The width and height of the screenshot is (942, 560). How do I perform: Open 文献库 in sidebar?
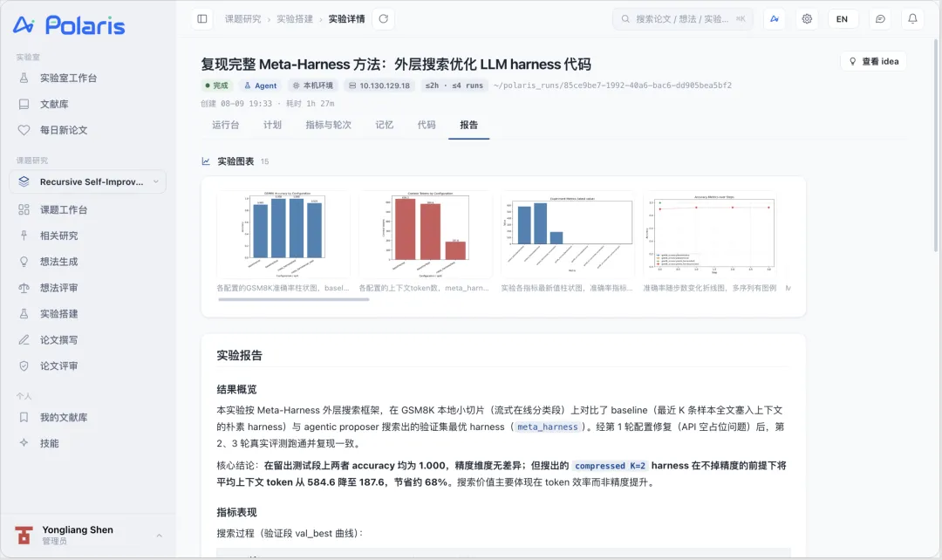[x=88, y=104]
